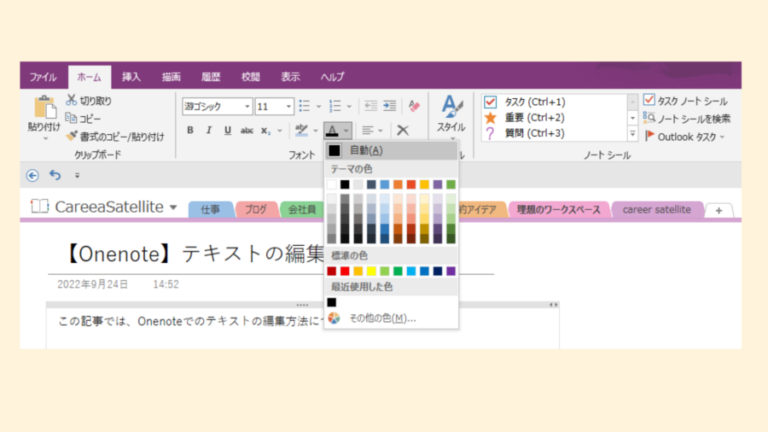Add a new section with the plus tab
The height and width of the screenshot is (432, 768).
pyautogui.click(x=719, y=211)
